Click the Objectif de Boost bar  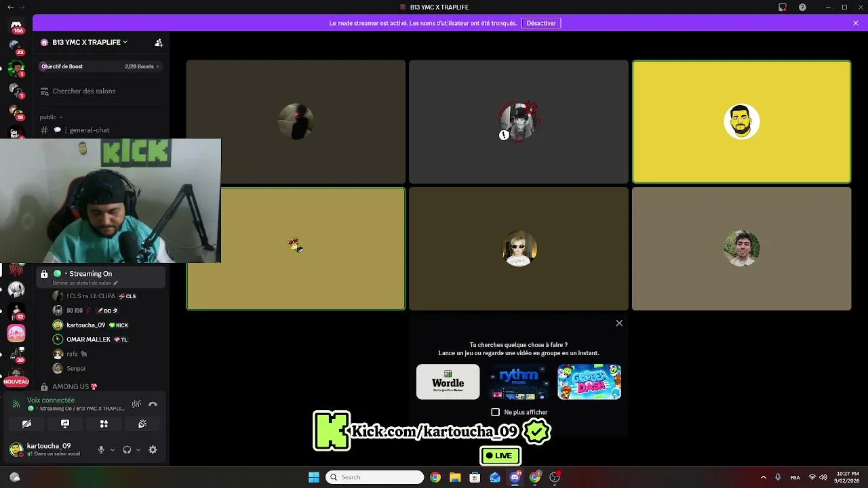(100, 66)
